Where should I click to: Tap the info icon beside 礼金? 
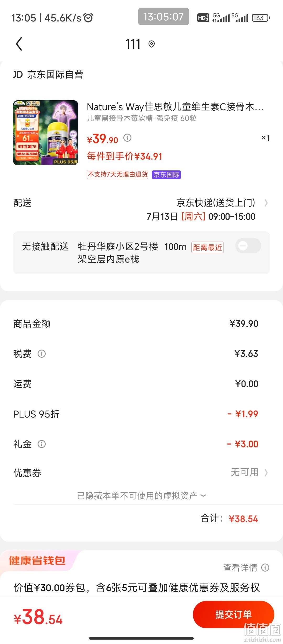[42, 444]
